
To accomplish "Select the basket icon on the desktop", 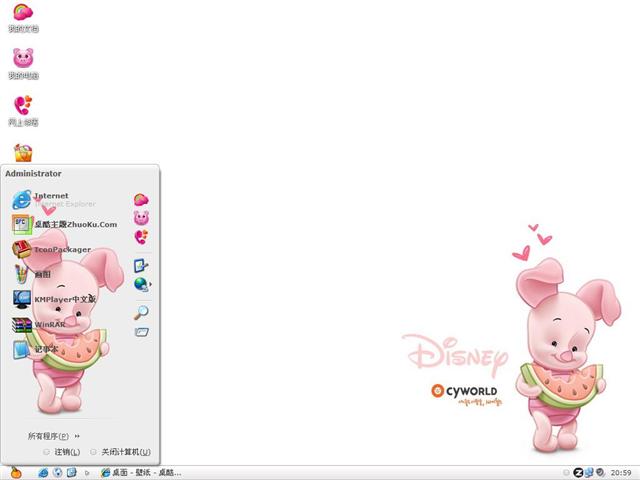I will tap(23, 153).
